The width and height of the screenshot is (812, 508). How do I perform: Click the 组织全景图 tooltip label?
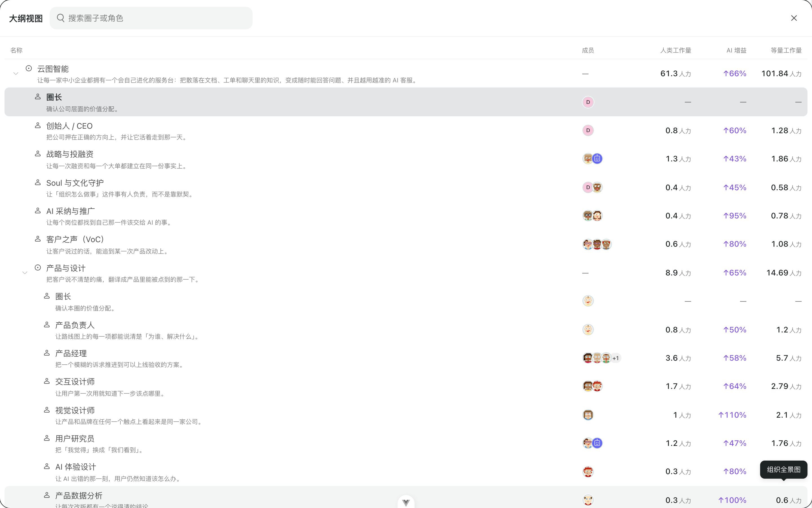pyautogui.click(x=784, y=470)
